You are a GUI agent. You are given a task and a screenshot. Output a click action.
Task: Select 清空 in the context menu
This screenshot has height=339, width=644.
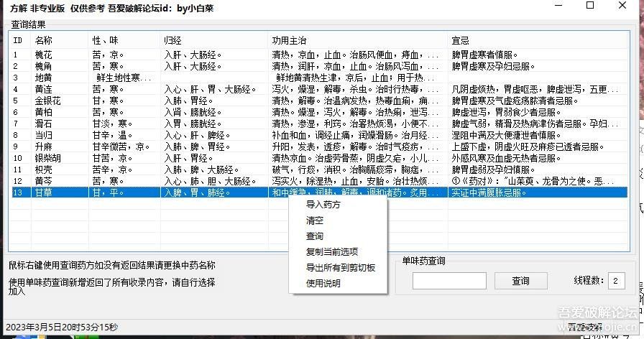click(315, 220)
